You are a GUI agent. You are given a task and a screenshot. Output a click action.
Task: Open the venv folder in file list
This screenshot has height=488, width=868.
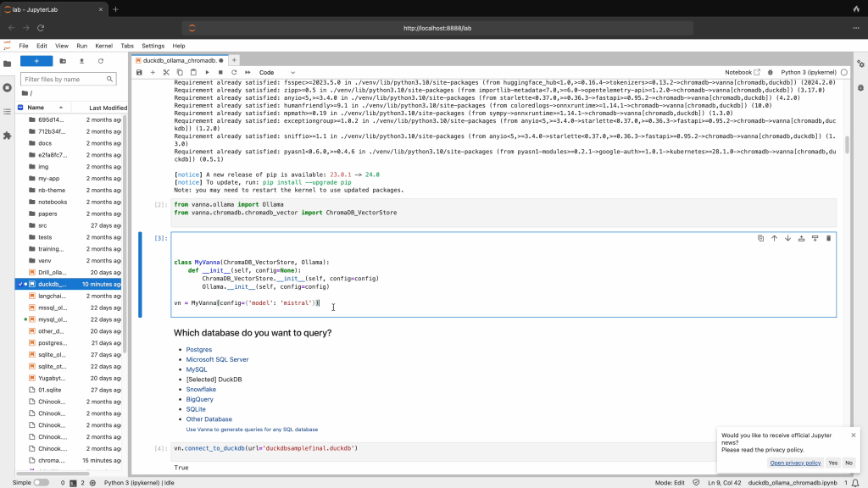(x=44, y=261)
